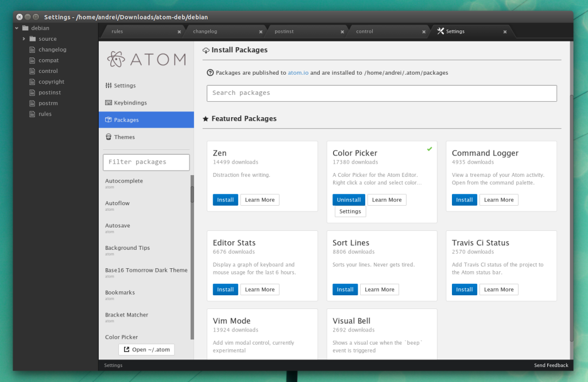Select the Packages section
Image resolution: width=588 pixels, height=382 pixels.
[146, 119]
